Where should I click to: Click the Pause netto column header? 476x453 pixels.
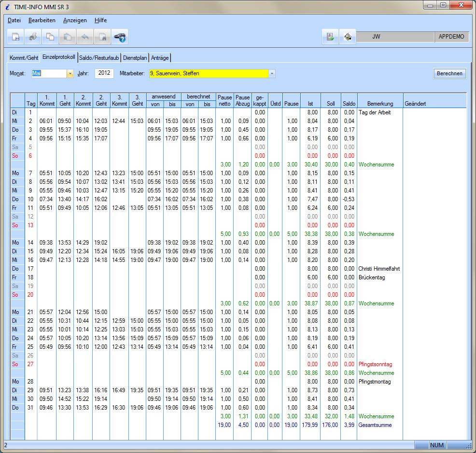pyautogui.click(x=224, y=100)
